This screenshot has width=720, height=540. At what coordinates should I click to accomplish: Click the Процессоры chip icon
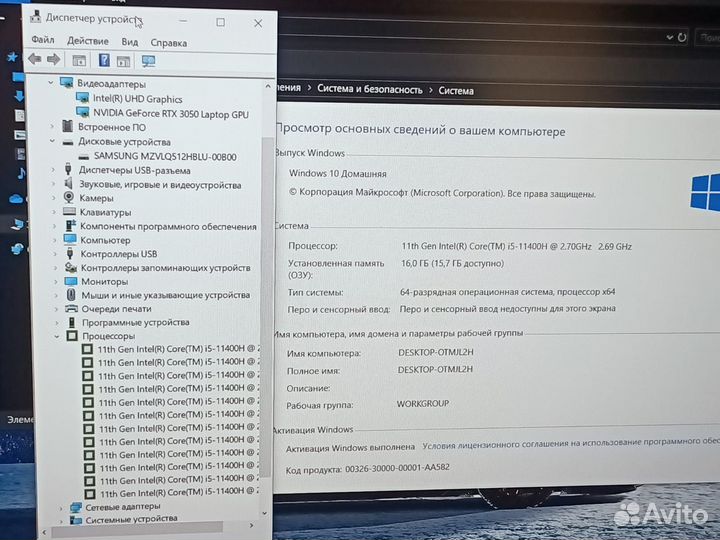click(72, 336)
